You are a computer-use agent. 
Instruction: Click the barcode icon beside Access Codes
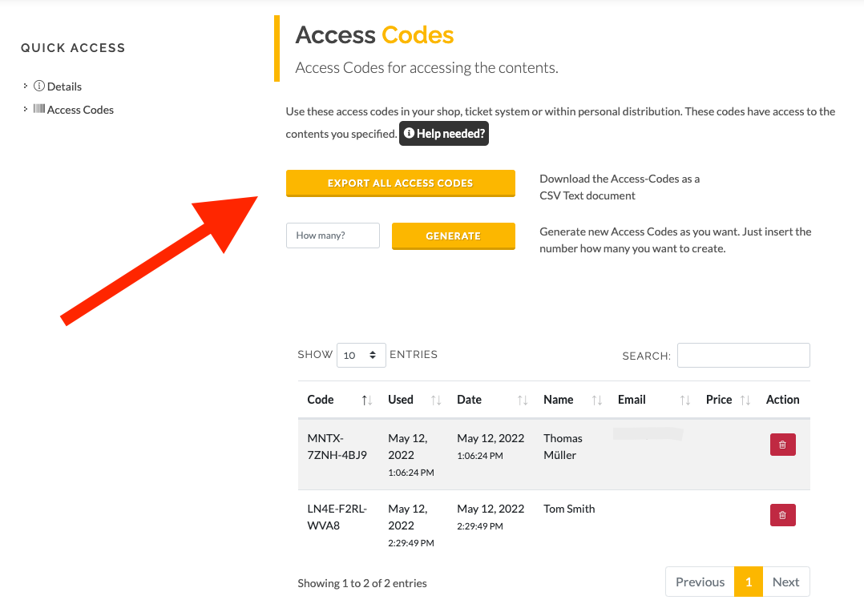coord(39,109)
